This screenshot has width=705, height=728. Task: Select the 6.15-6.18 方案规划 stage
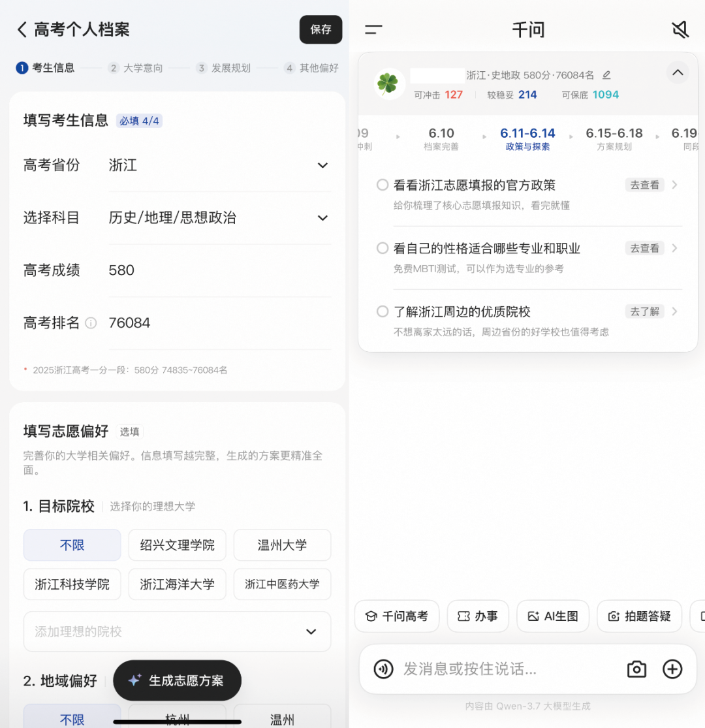pyautogui.click(x=614, y=139)
